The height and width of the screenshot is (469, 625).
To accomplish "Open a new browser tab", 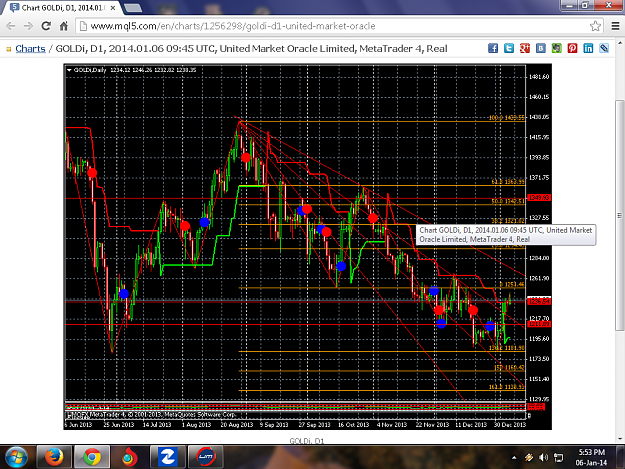I will pos(132,8).
